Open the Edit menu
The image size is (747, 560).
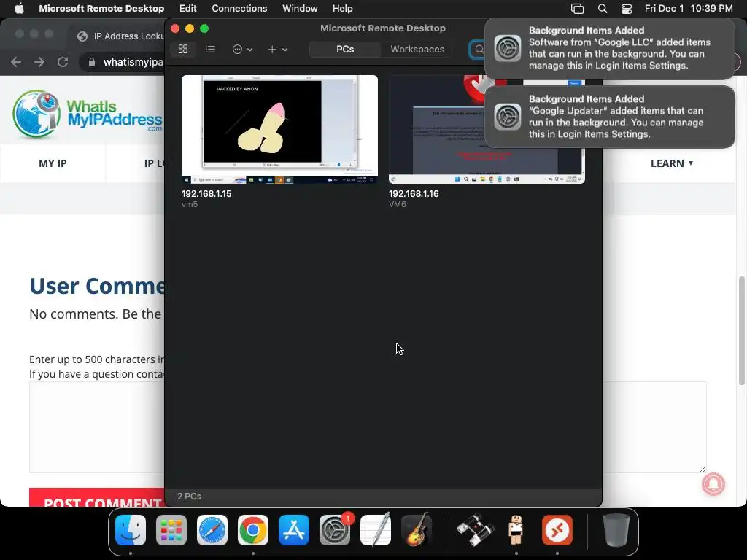187,8
